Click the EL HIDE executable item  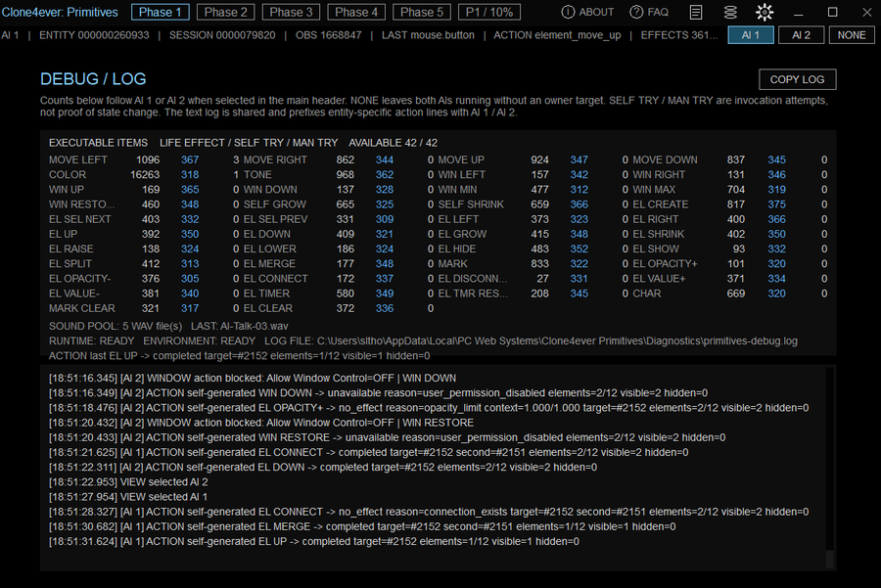point(457,249)
